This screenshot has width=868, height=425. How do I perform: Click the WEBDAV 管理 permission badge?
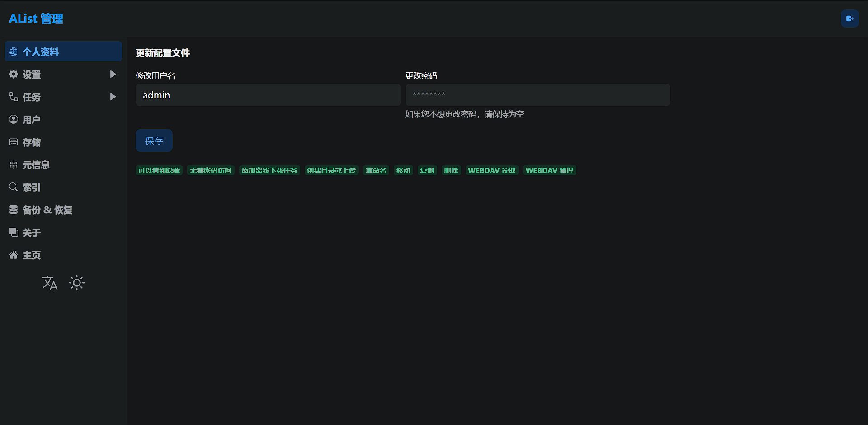click(x=549, y=171)
